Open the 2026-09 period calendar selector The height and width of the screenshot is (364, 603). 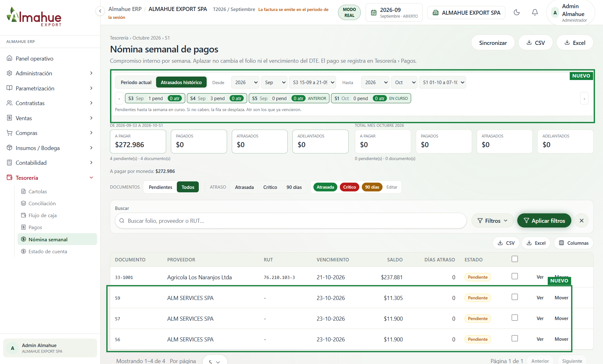point(394,13)
